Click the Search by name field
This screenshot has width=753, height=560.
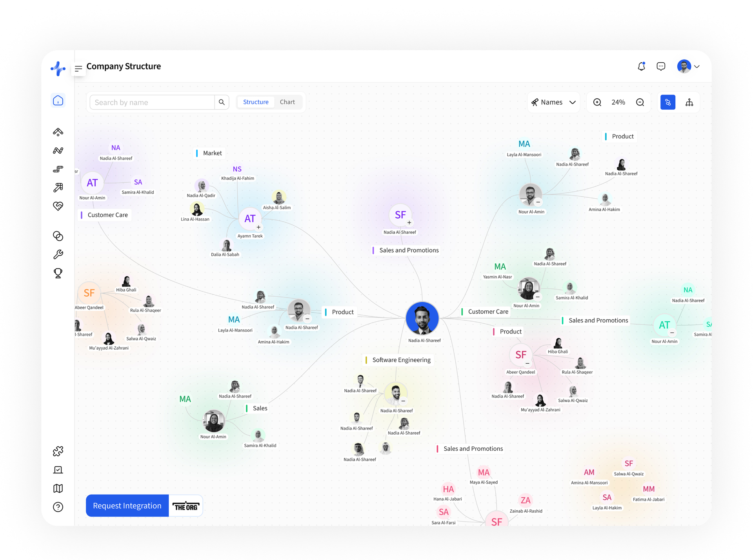pos(152,102)
